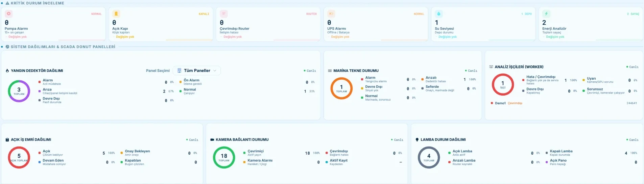This screenshot has width=644, height=184.
Task: Select Kapalı Lamba entry
Action: (x=592, y=153)
